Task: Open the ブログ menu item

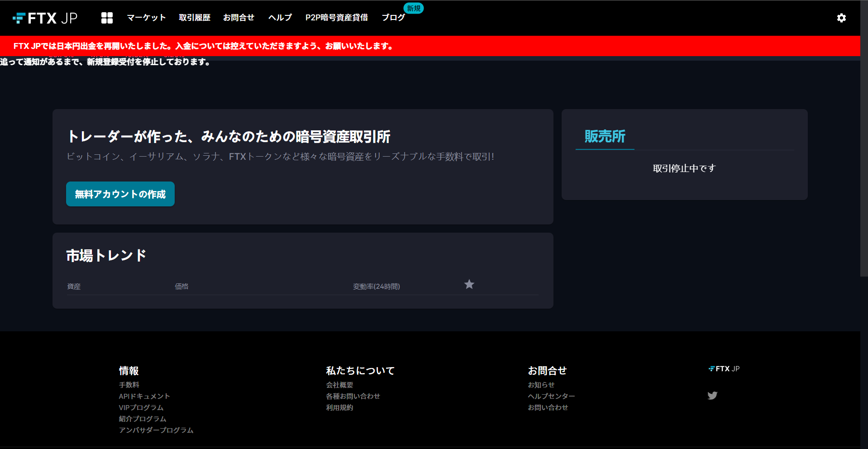Action: [393, 18]
